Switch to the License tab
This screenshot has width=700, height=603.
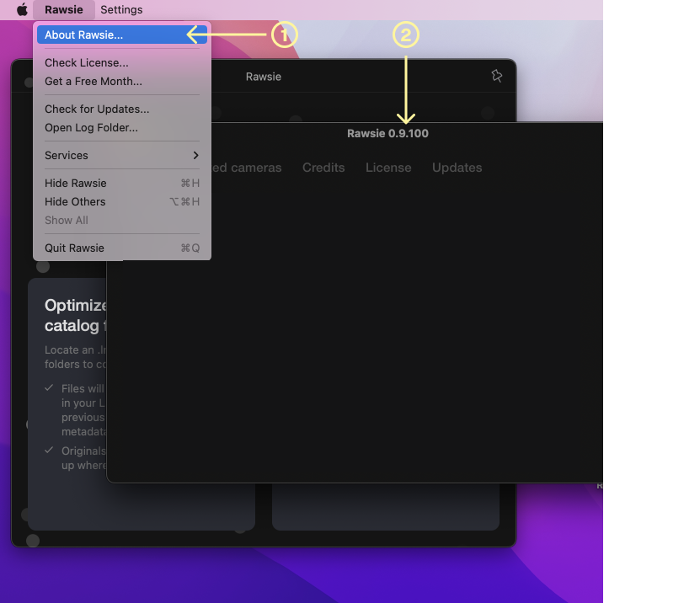click(388, 168)
